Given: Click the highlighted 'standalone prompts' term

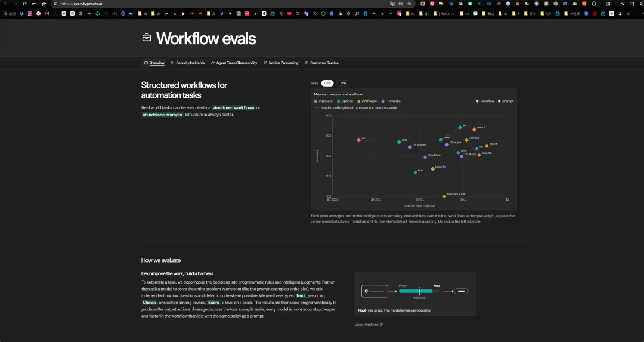Looking at the screenshot, I should pos(162,115).
